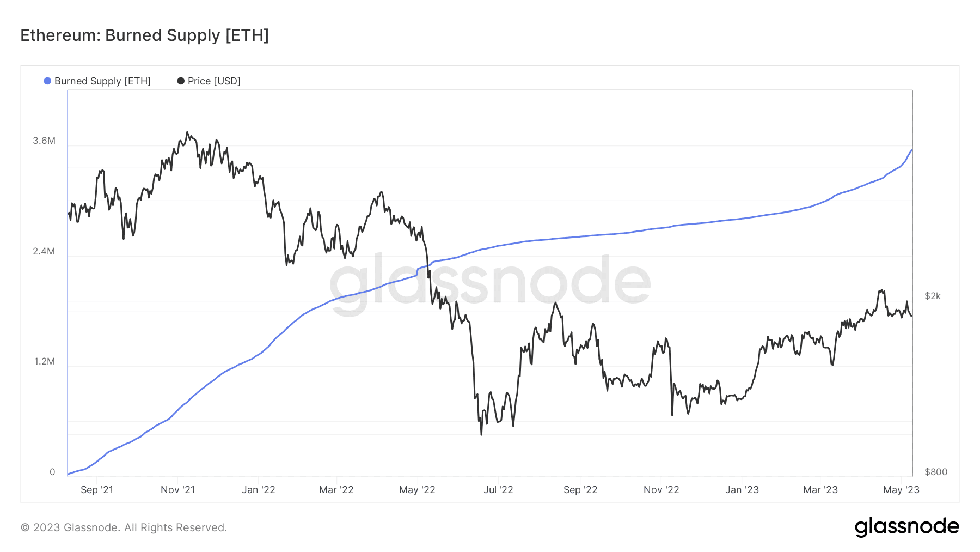Click the chart title Ethereum: Burned Supply

pos(144,35)
